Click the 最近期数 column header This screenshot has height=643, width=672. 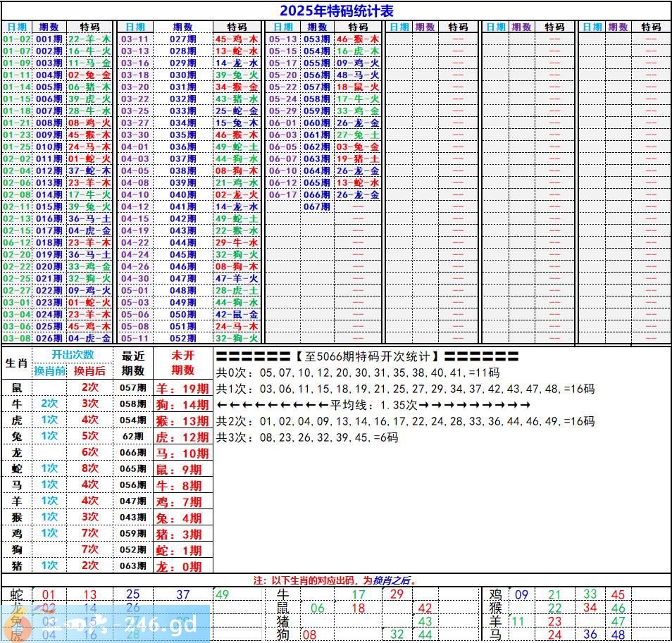[x=133, y=363]
